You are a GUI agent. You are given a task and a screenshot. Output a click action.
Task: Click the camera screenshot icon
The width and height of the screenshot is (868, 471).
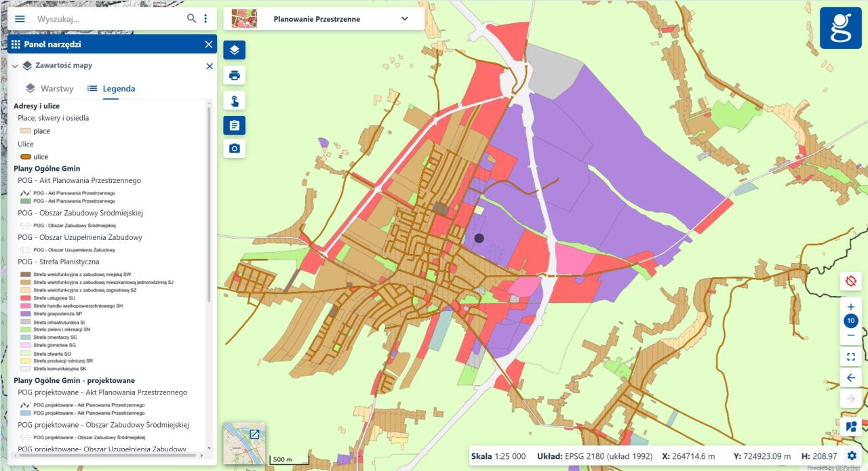pos(234,147)
